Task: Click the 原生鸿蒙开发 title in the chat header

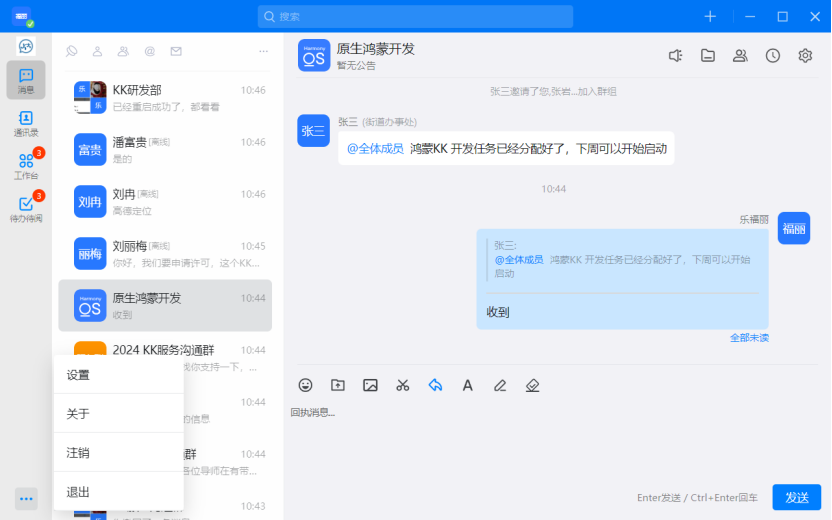Action: [376, 49]
